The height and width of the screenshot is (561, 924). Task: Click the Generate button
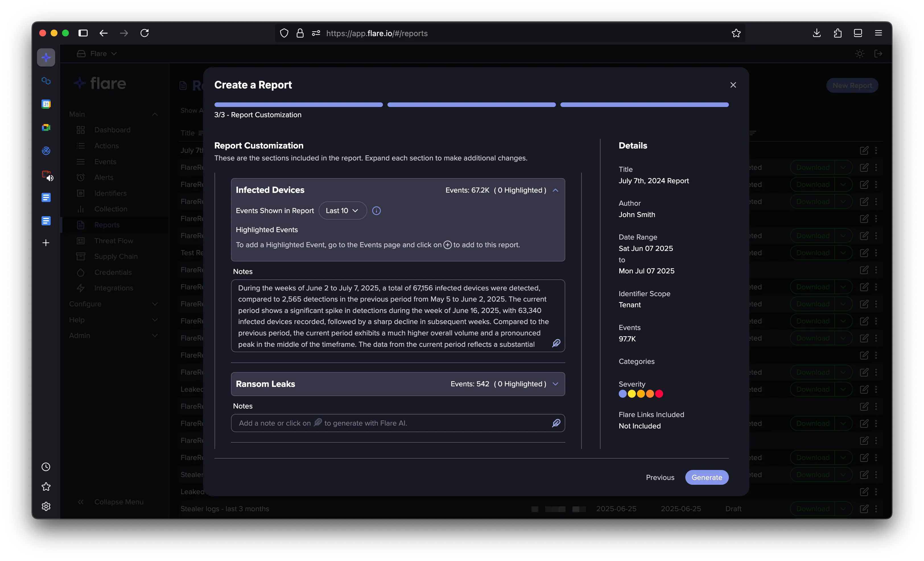(x=706, y=477)
